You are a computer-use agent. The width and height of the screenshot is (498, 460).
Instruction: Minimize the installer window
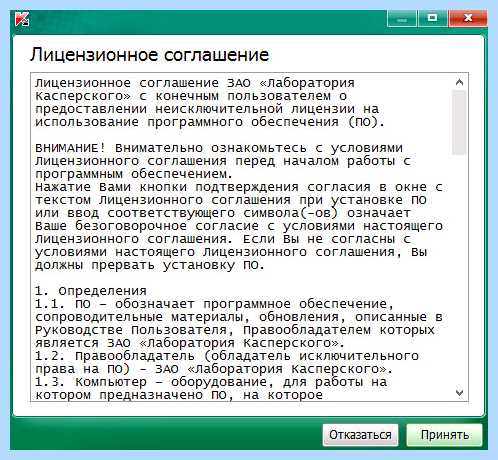(x=402, y=18)
